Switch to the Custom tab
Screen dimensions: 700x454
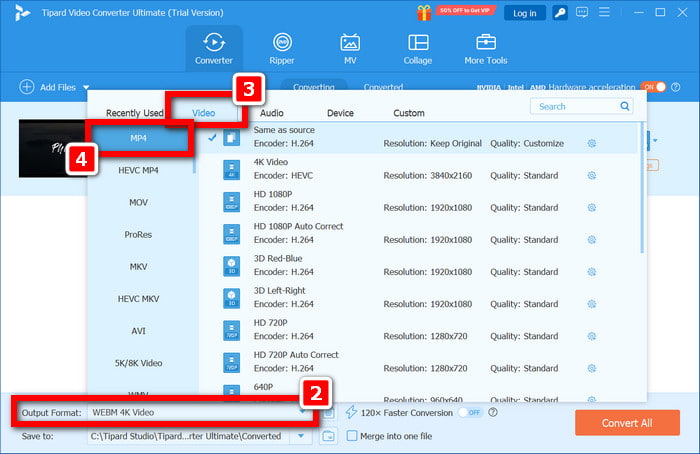point(409,113)
